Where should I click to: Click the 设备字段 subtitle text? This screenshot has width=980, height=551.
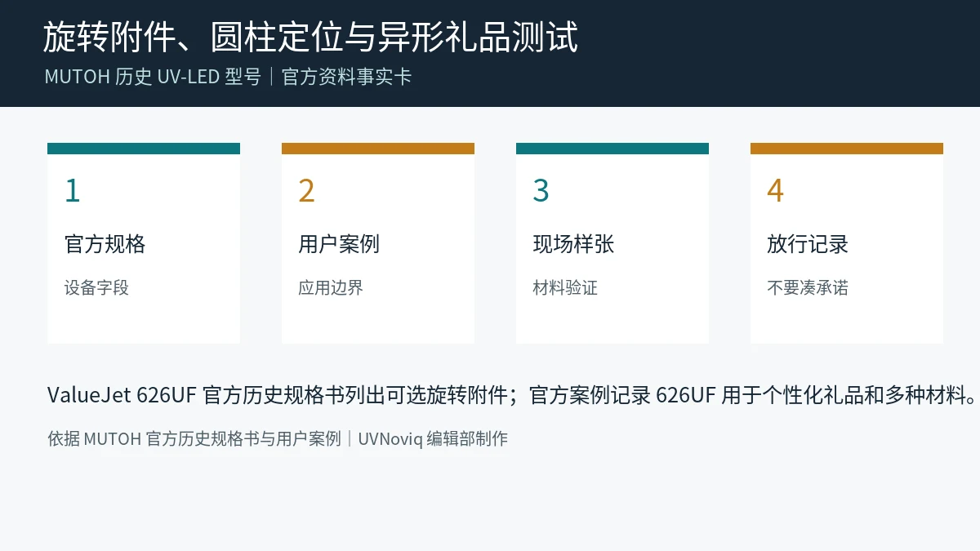point(96,287)
